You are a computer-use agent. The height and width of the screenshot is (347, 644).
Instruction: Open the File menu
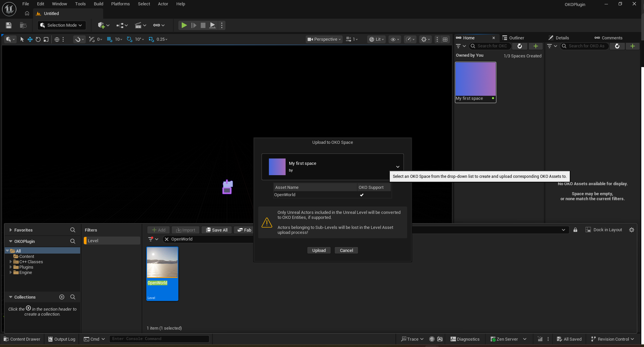tap(26, 4)
